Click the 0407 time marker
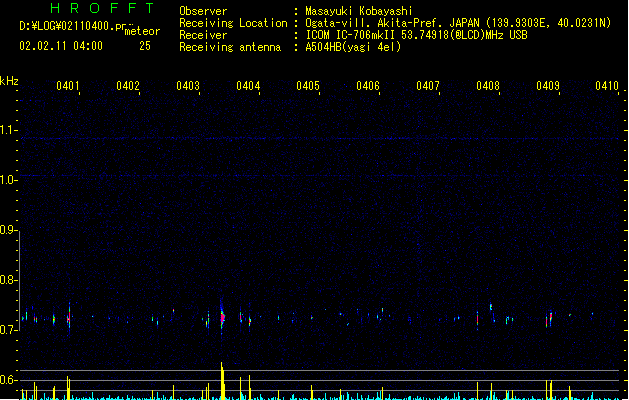Screen dimensions: 629x400 [x=428, y=86]
